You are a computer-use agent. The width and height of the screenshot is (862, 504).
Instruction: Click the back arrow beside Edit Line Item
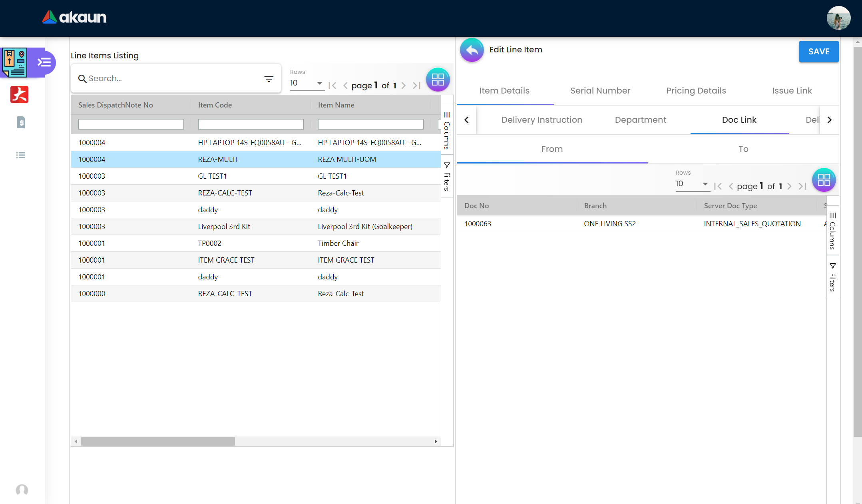coord(472,50)
